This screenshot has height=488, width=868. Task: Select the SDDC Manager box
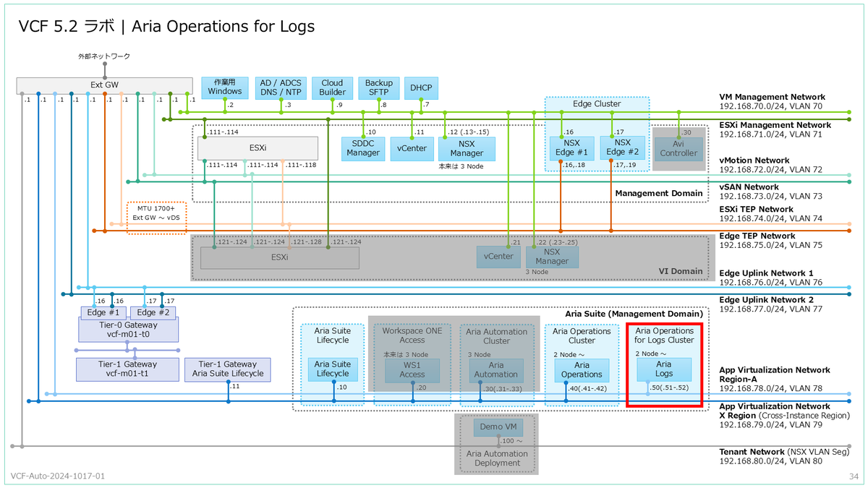pyautogui.click(x=362, y=148)
